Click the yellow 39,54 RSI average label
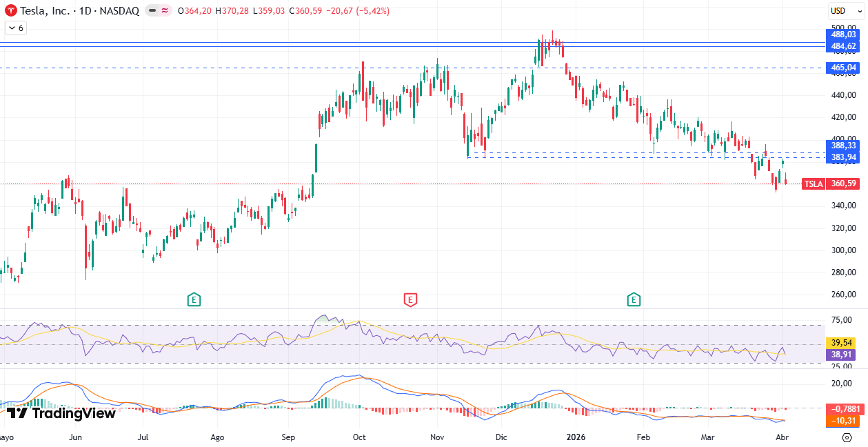868x447 pixels. click(842, 342)
